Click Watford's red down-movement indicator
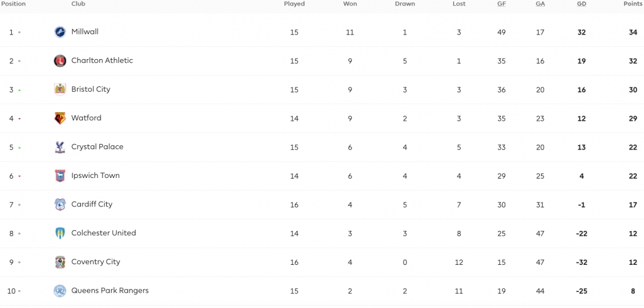Image resolution: width=644 pixels, height=308 pixels. [x=19, y=119]
